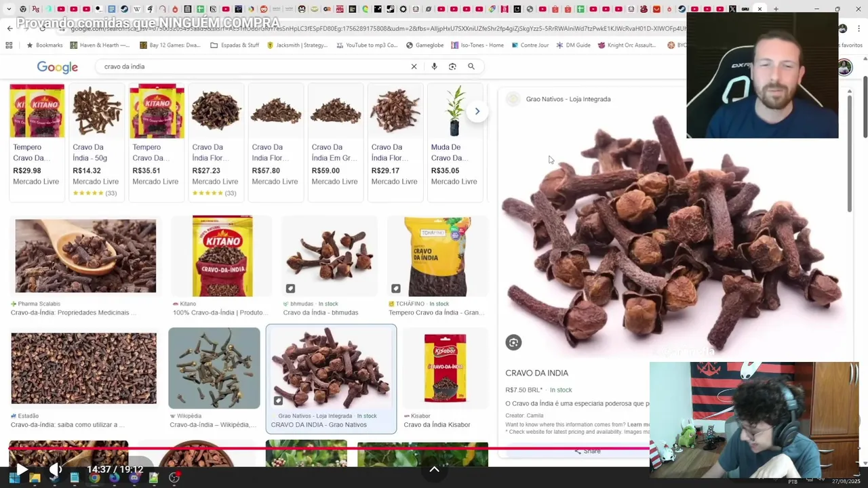868x488 pixels.
Task: Open the Chrome apps grid icon
Action: click(9, 45)
